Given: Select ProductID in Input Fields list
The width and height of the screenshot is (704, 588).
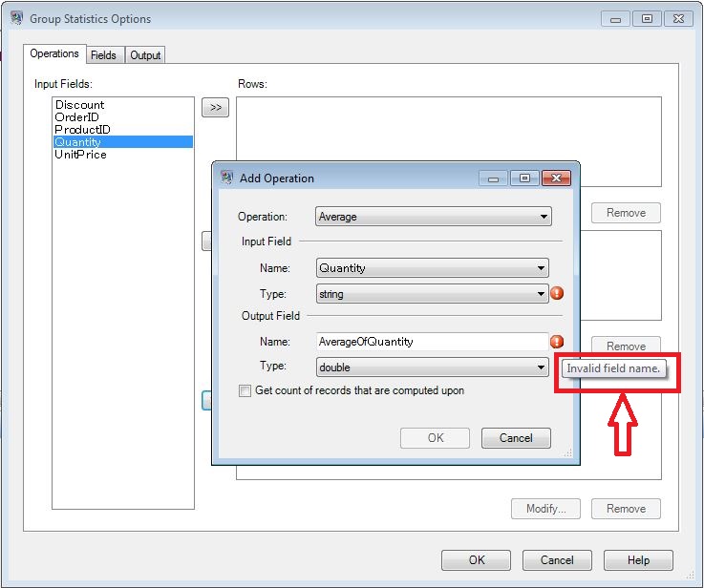Looking at the screenshot, I should 123,130.
